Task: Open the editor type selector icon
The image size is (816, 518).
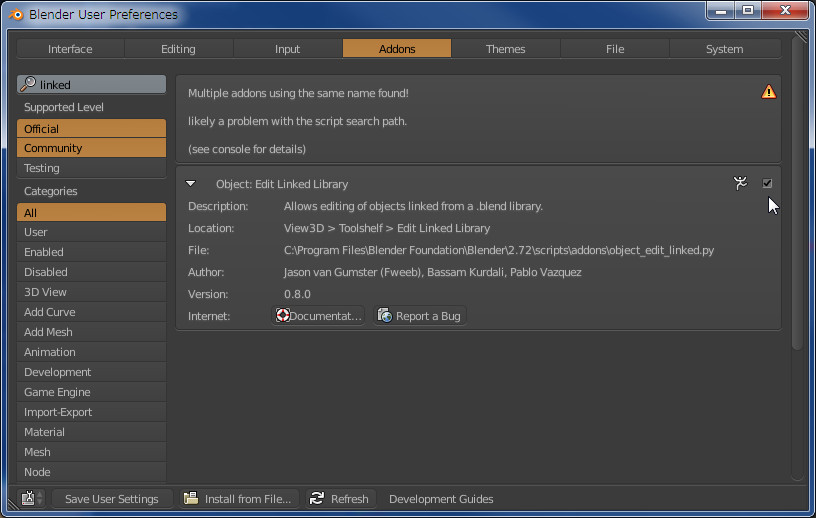Action: pyautogui.click(x=32, y=498)
